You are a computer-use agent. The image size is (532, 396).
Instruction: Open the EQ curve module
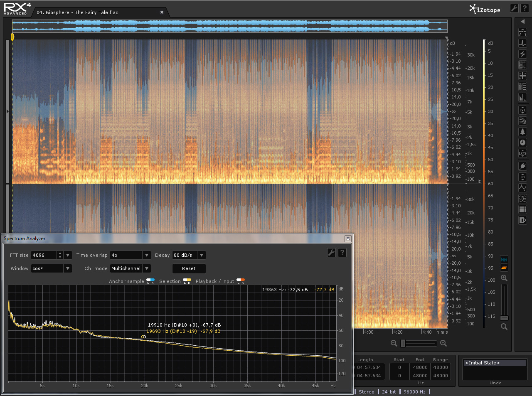pyautogui.click(x=522, y=188)
